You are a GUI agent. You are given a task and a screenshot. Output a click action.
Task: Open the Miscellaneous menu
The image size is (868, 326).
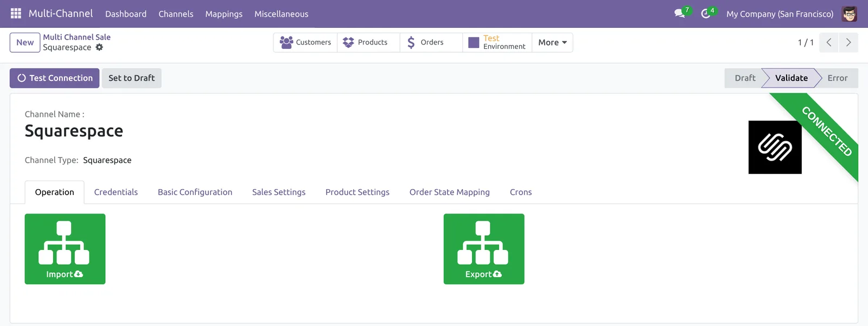(281, 14)
